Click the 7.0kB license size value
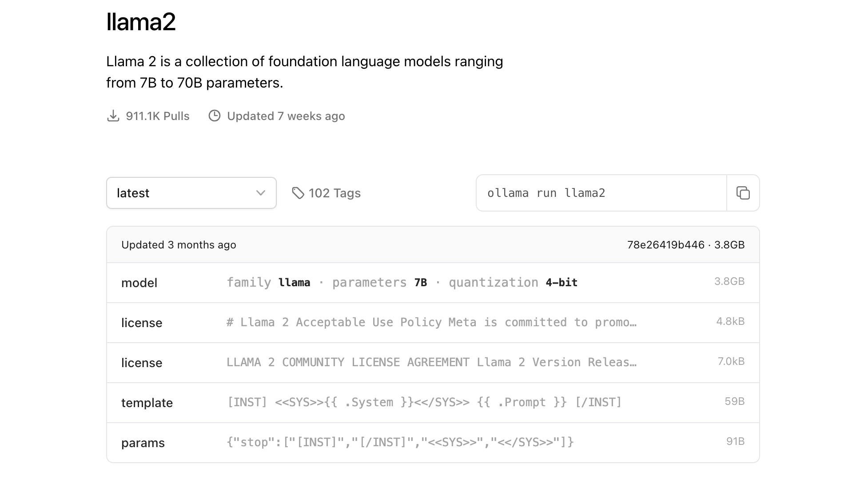The image size is (868, 480). point(731,361)
